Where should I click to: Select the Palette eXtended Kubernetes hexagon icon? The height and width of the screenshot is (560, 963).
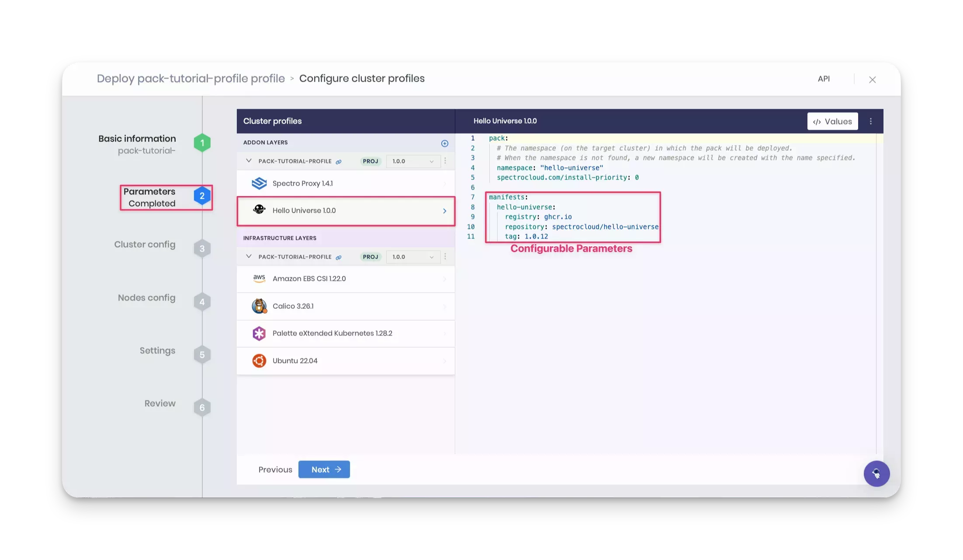click(x=260, y=333)
